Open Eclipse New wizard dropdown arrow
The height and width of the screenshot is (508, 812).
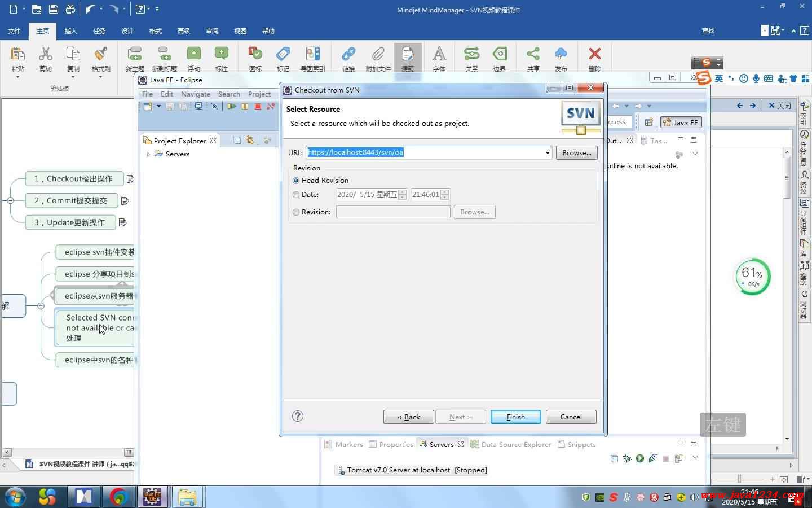coord(158,106)
